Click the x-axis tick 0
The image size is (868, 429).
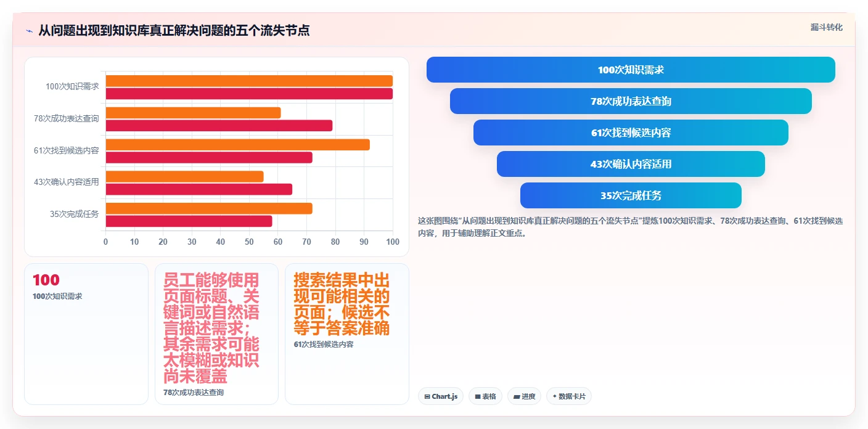click(105, 242)
